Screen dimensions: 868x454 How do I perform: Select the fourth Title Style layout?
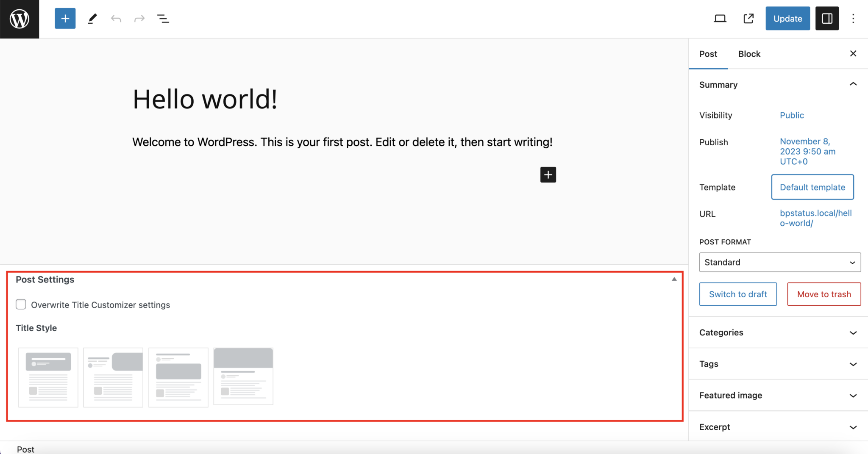[x=243, y=376]
